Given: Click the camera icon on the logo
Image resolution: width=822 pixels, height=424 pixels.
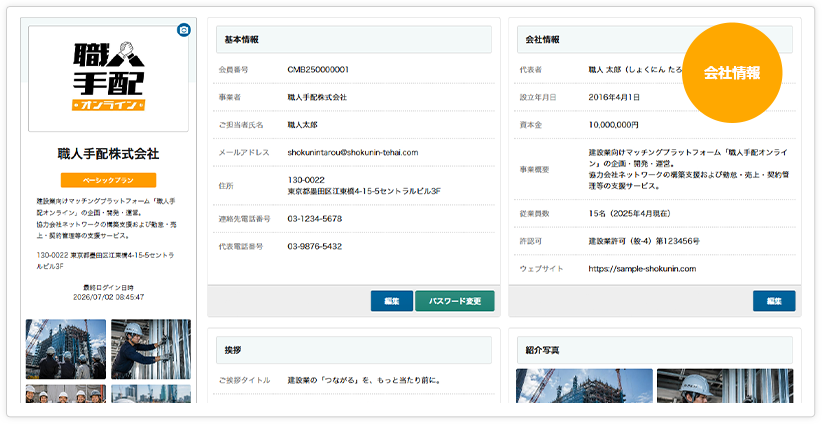Looking at the screenshot, I should [183, 30].
